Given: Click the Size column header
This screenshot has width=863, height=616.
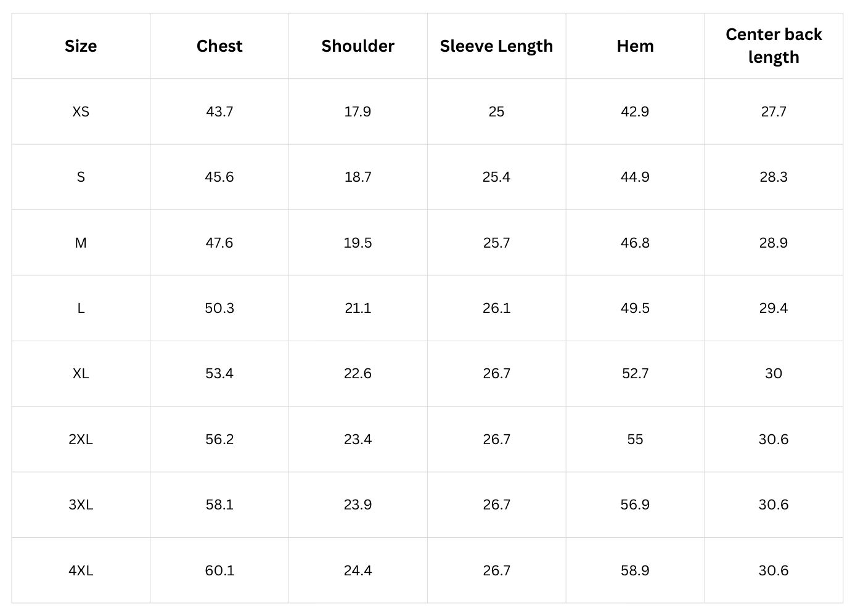Looking at the screenshot, I should (81, 46).
